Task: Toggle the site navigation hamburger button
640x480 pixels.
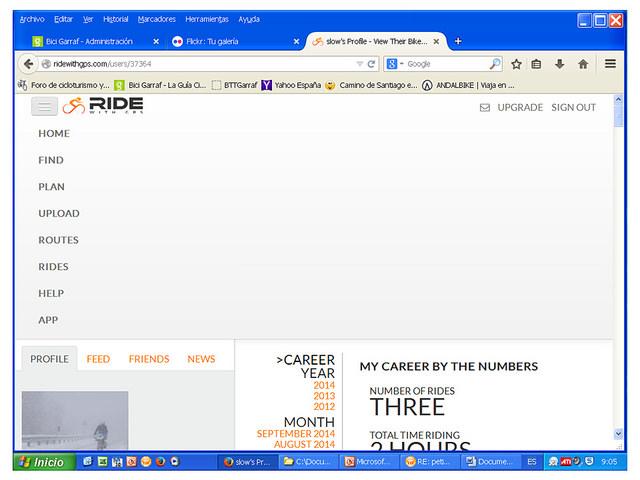Action: click(44, 107)
